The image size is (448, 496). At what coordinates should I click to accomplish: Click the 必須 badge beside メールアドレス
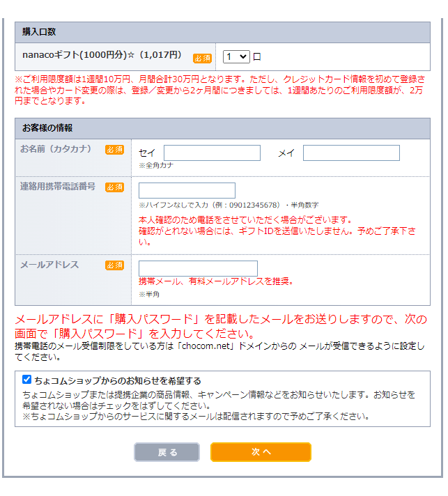(114, 265)
